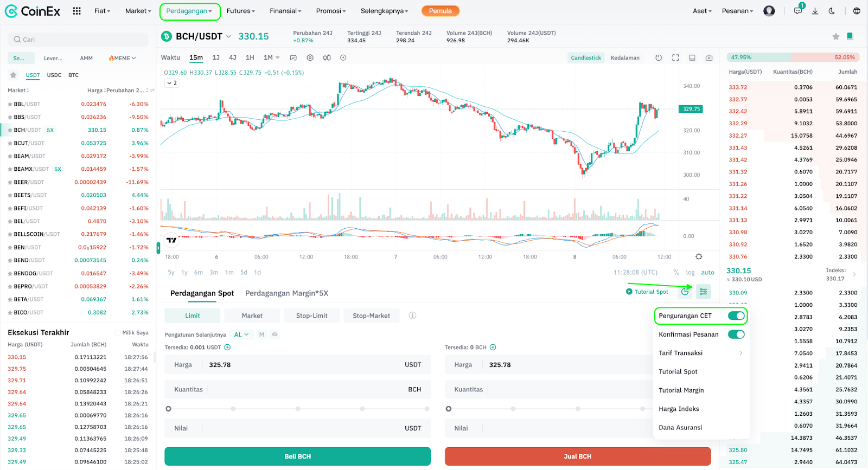Screen dimensions: 868x470
Task: Toggle the eye icon in advanced settings
Action: pyautogui.click(x=275, y=334)
